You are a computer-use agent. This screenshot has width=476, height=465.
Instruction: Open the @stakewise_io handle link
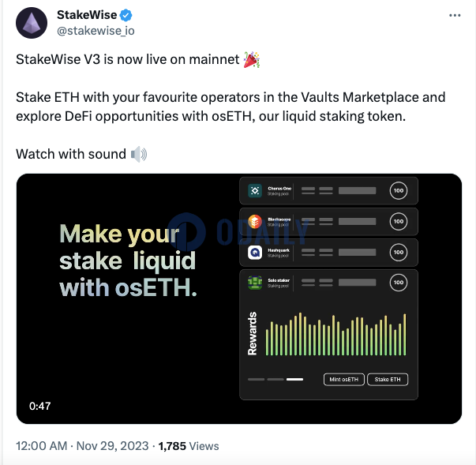click(96, 31)
